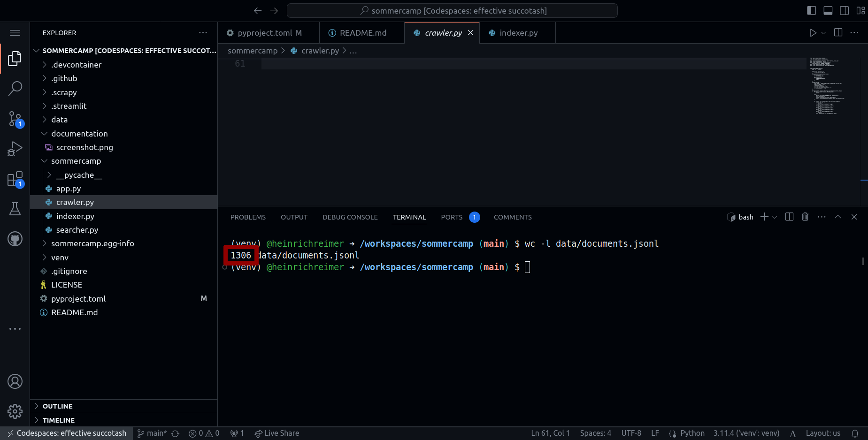Collapse the sommercamp folder

[123, 161]
